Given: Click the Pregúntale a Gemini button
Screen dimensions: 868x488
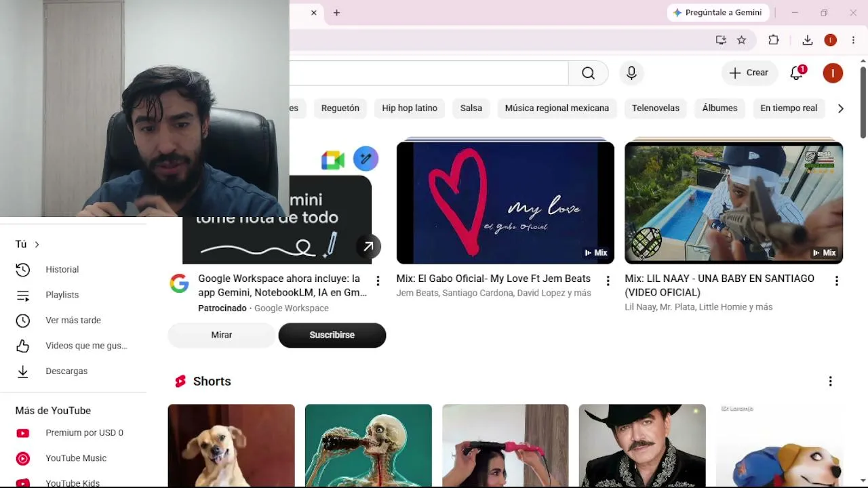Looking at the screenshot, I should pos(717,13).
